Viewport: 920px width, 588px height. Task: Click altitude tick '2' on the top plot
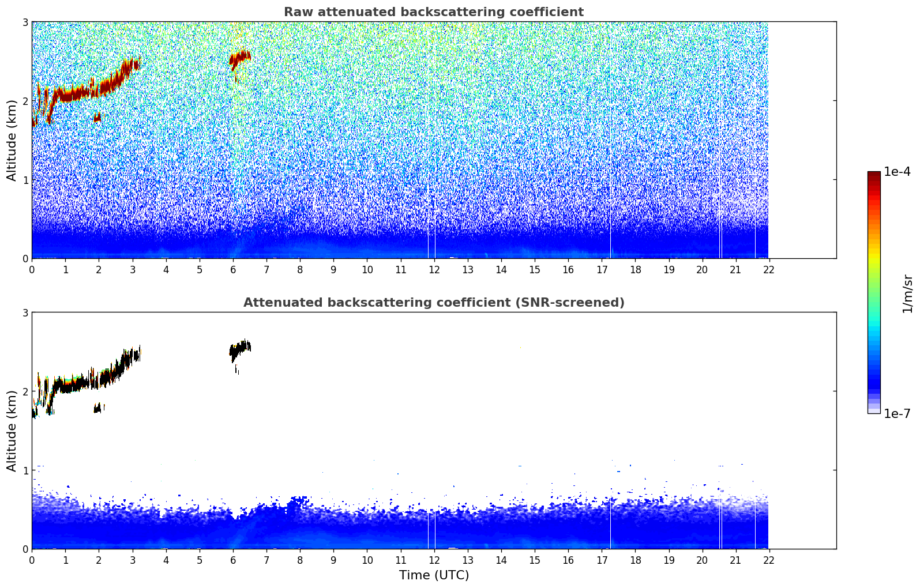pos(24,101)
